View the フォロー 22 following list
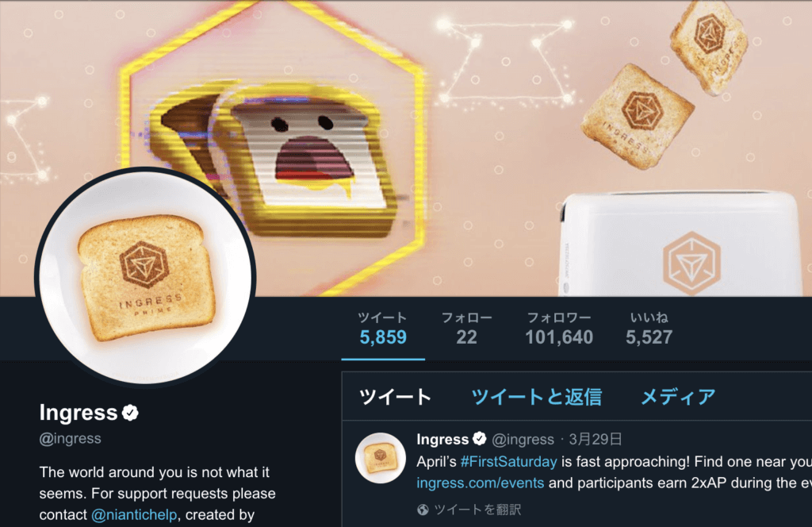This screenshot has height=527, width=812. click(x=466, y=329)
